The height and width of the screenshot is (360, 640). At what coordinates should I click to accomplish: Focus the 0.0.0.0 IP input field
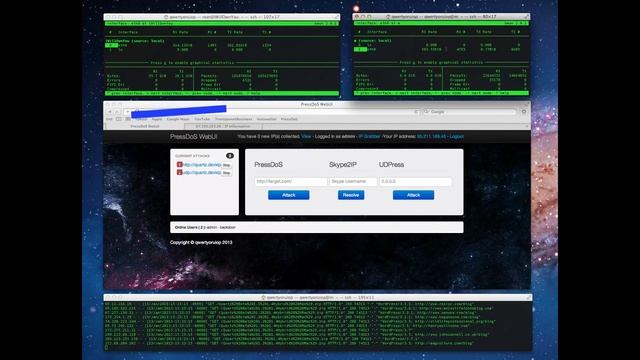tap(416, 181)
